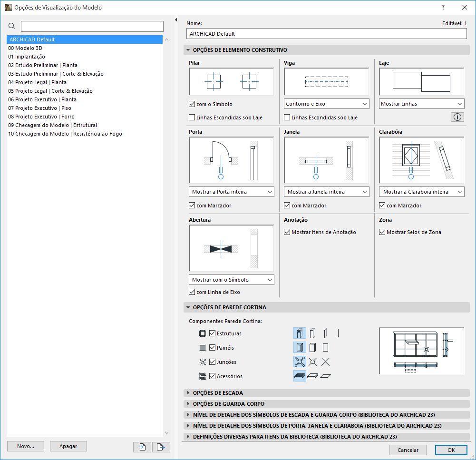Click the import settings icon below the list
476x460 pixels.
142,447
